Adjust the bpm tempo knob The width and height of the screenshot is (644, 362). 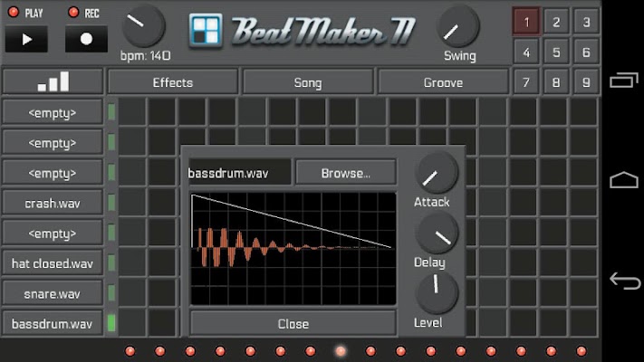[x=143, y=26]
